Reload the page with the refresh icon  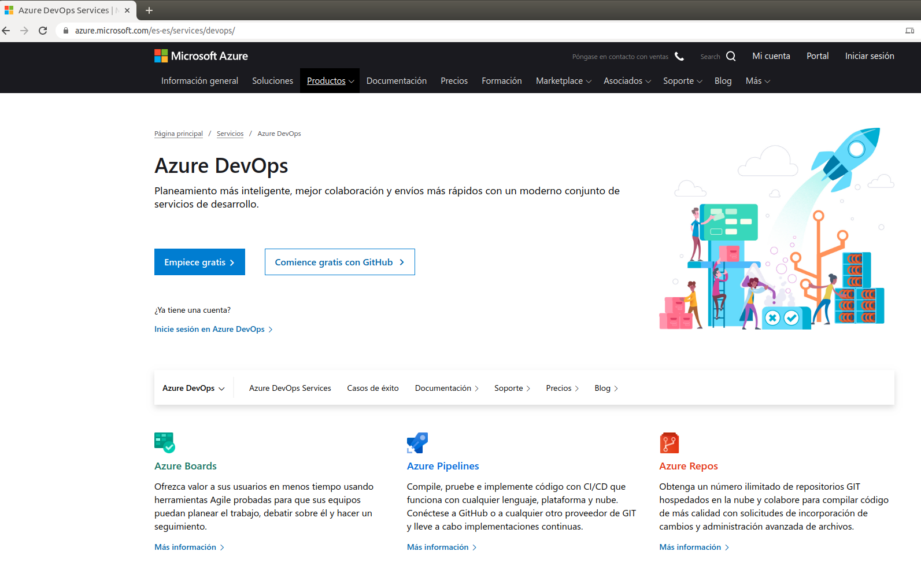pos(43,31)
